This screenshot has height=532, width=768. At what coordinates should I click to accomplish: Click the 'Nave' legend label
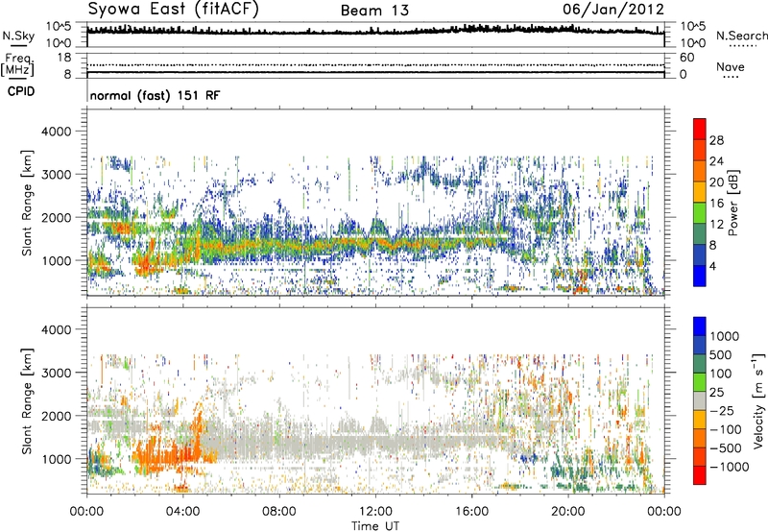click(731, 66)
